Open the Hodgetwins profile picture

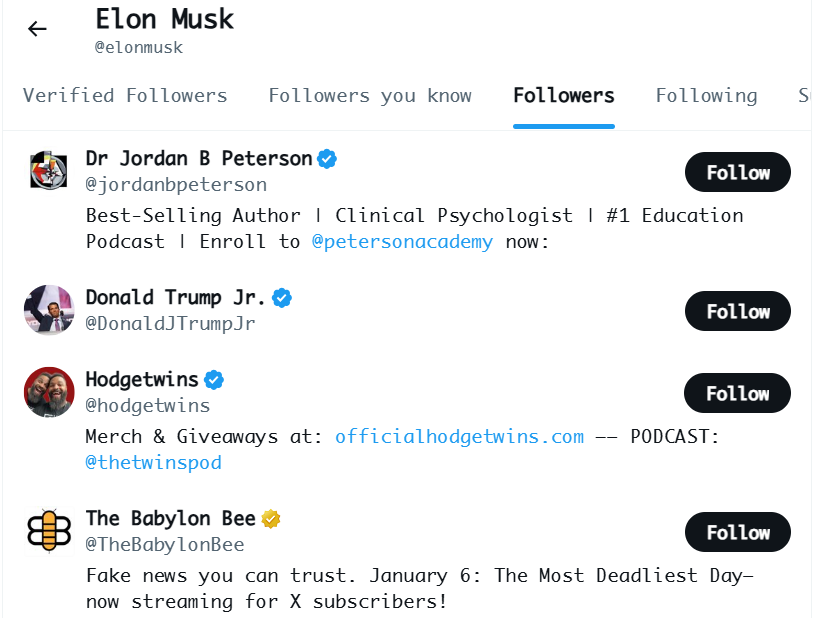tap(49, 392)
